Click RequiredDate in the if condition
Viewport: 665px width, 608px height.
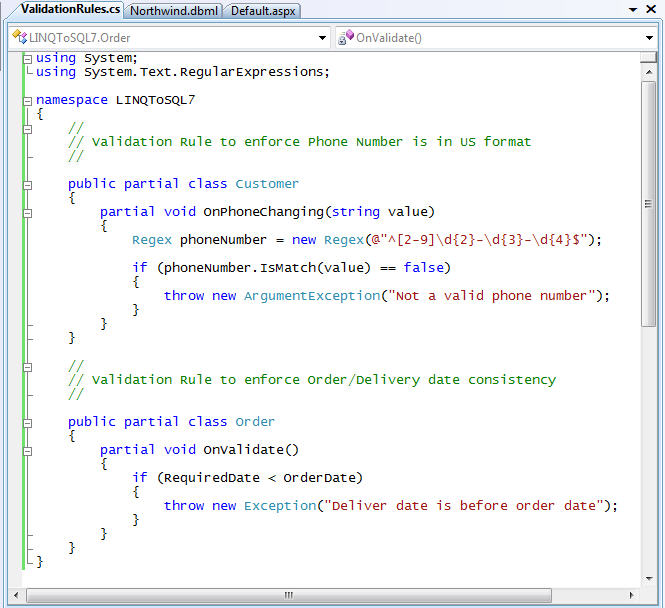[212, 478]
